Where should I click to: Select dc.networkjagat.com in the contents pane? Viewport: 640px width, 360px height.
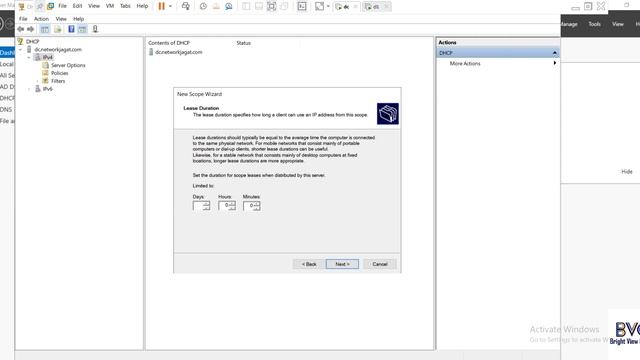[x=178, y=52]
